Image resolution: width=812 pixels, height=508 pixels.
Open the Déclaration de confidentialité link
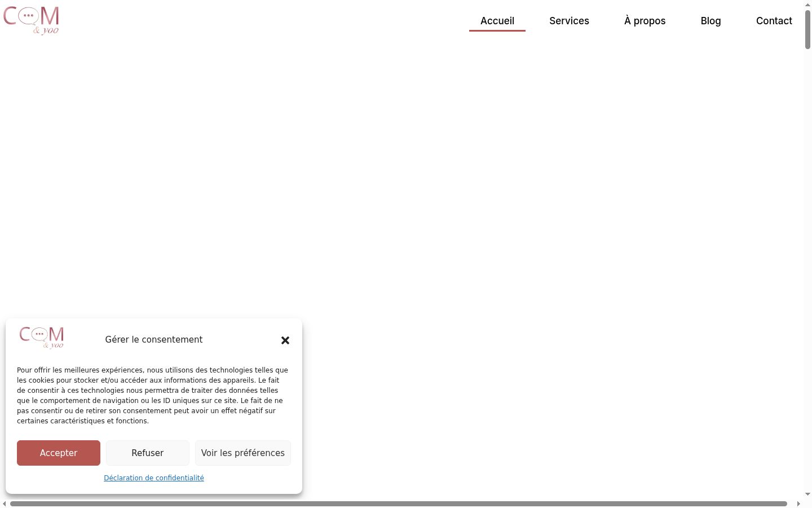(x=154, y=478)
